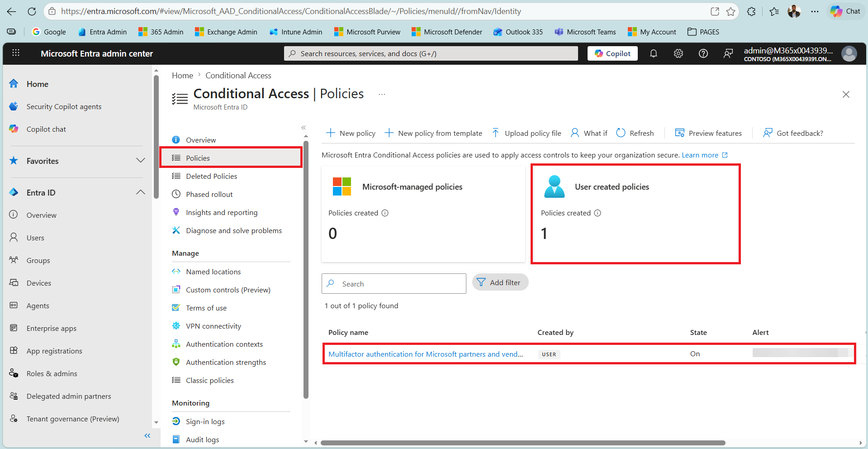868x449 pixels.
Task: Open the help question mark icon
Action: coord(703,53)
